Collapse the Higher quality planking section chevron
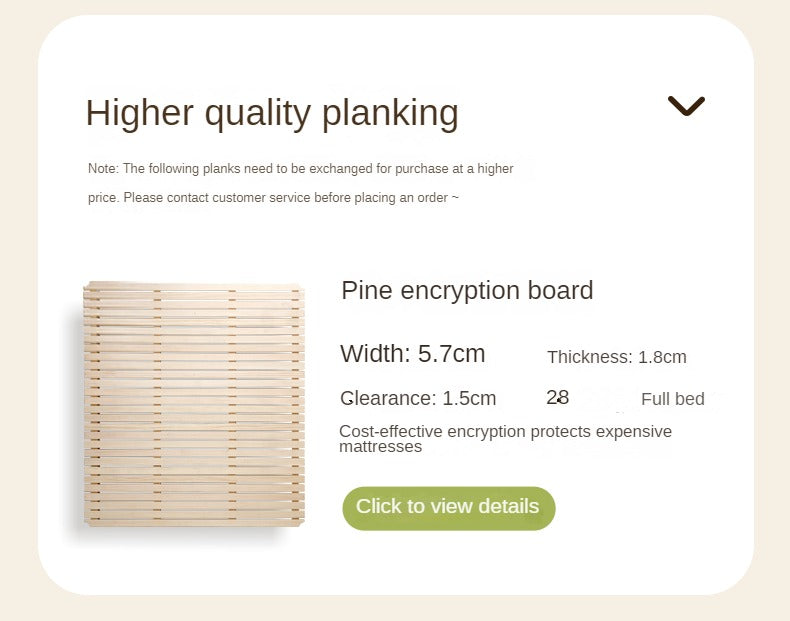The height and width of the screenshot is (621, 790). coord(686,106)
